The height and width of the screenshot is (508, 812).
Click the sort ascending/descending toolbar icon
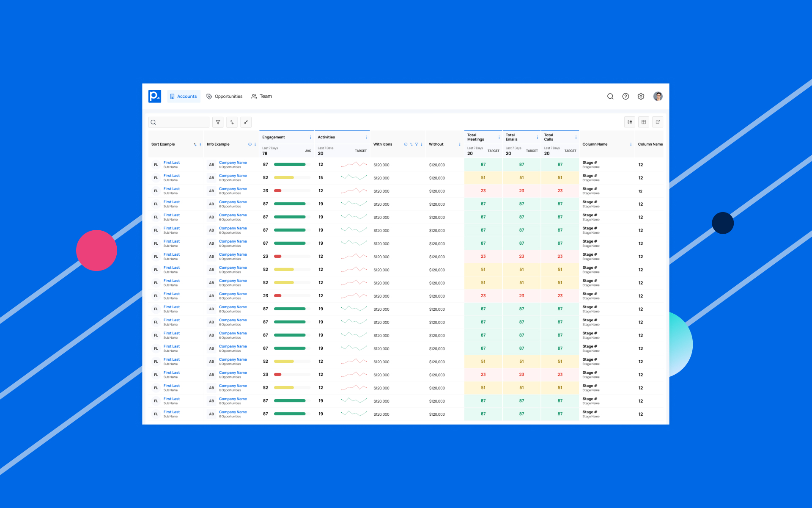(x=232, y=122)
